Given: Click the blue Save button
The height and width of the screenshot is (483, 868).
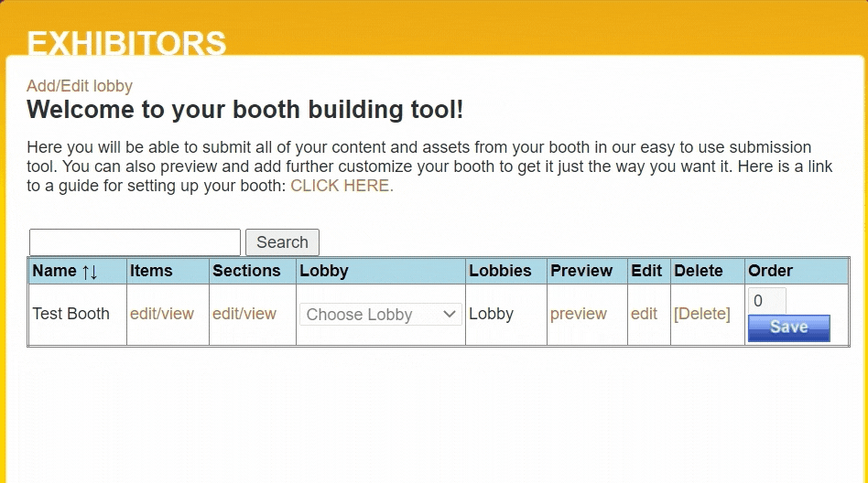Looking at the screenshot, I should (x=789, y=327).
